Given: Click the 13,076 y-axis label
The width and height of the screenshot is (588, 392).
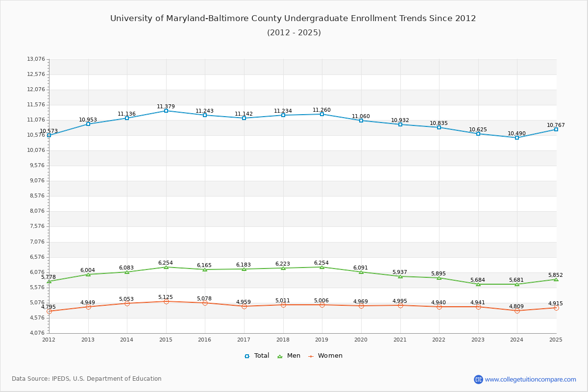Looking at the screenshot, I should (x=36, y=59).
